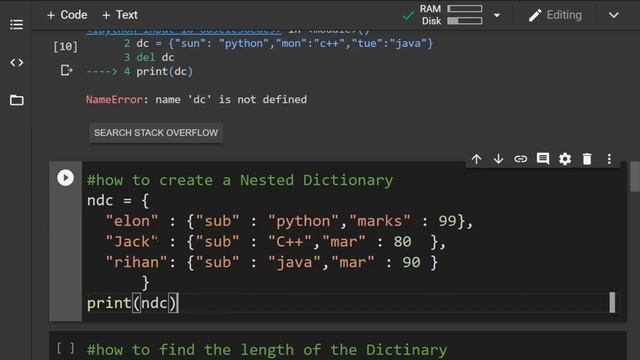Screen dimensions: 640x360
Task: Collapse the header with the chevron
Action: 613,16
